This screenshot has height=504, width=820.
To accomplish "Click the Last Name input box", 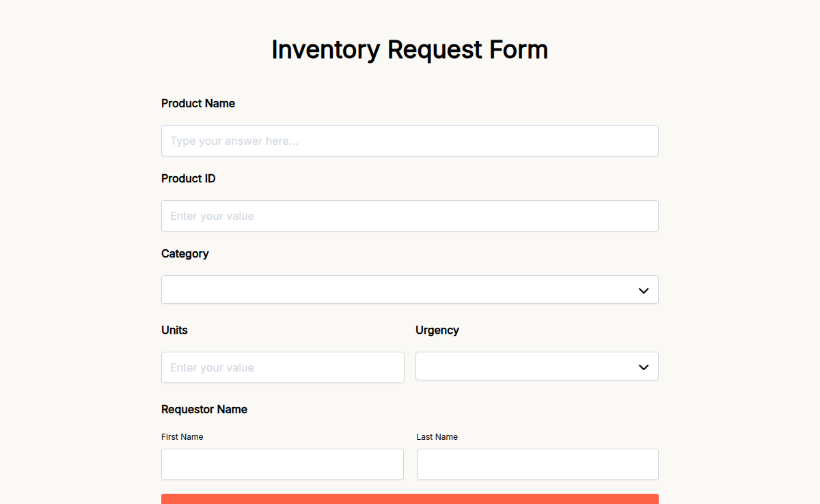I will tap(536, 464).
